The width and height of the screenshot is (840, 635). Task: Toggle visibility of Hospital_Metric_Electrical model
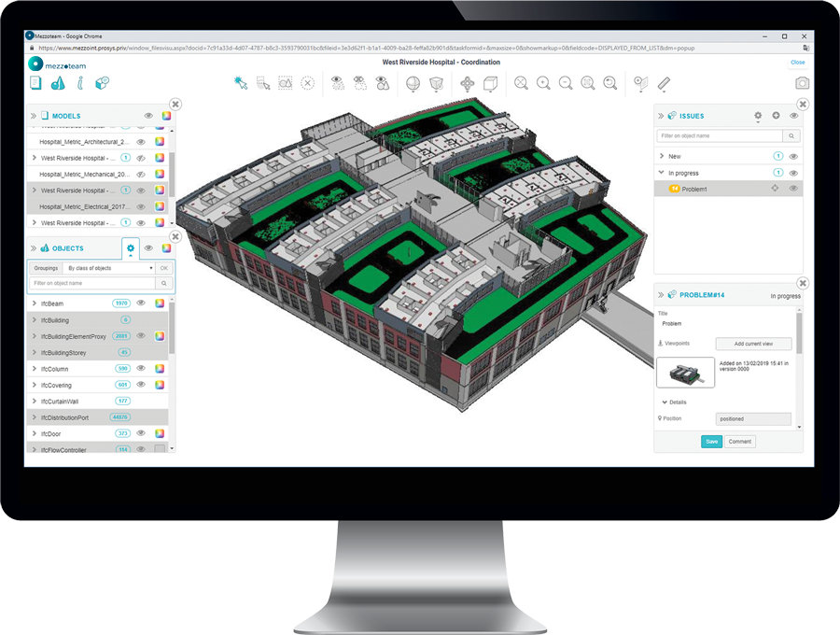click(x=142, y=207)
